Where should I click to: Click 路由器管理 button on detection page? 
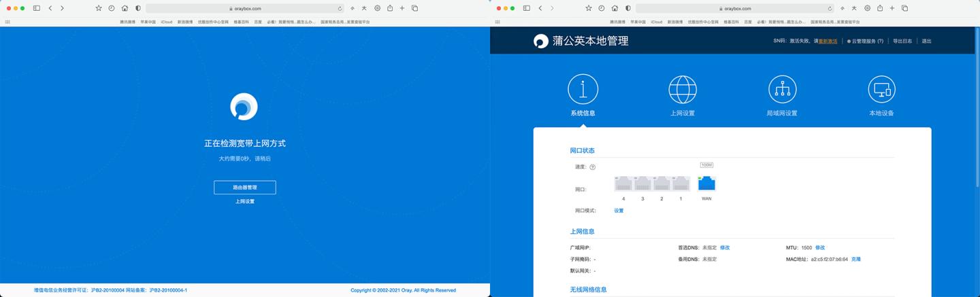coord(244,188)
